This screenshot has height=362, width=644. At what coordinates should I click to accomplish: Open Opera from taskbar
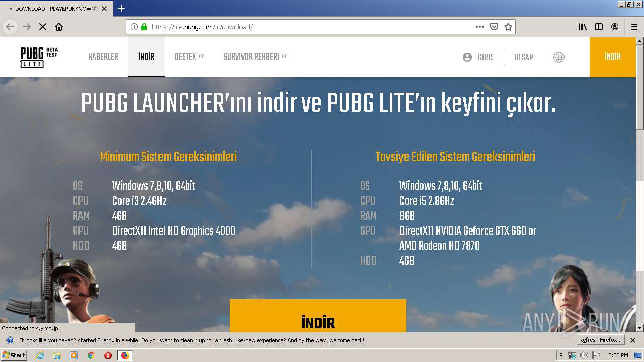(x=108, y=355)
